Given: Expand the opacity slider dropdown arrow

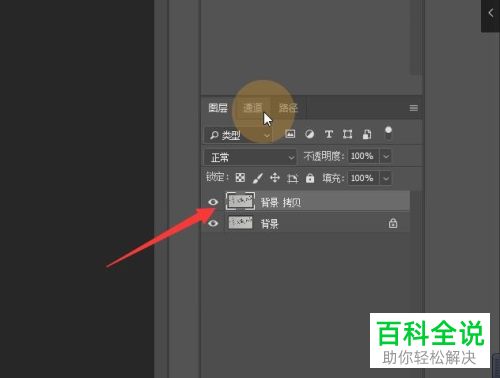Looking at the screenshot, I should point(386,156).
